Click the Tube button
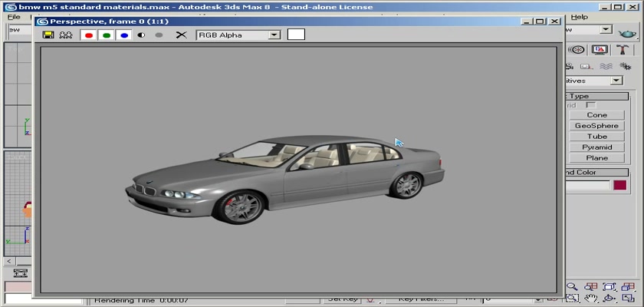 tap(596, 137)
